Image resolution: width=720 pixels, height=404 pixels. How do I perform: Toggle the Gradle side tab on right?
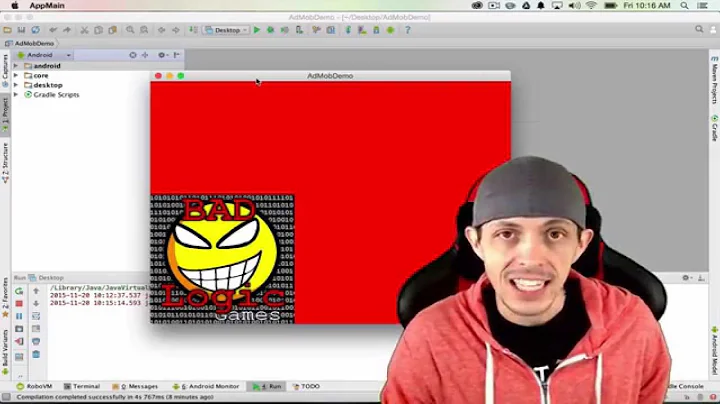coord(714,128)
